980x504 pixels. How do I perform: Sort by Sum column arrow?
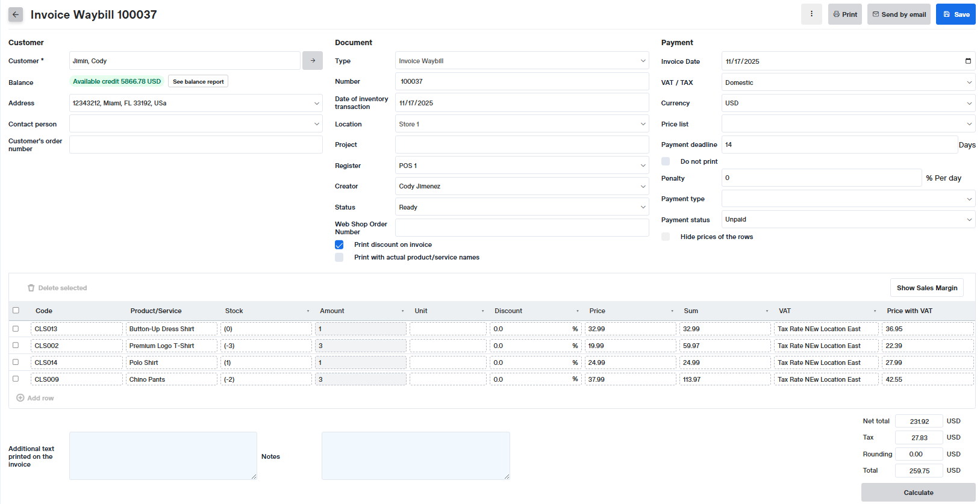[x=767, y=311]
